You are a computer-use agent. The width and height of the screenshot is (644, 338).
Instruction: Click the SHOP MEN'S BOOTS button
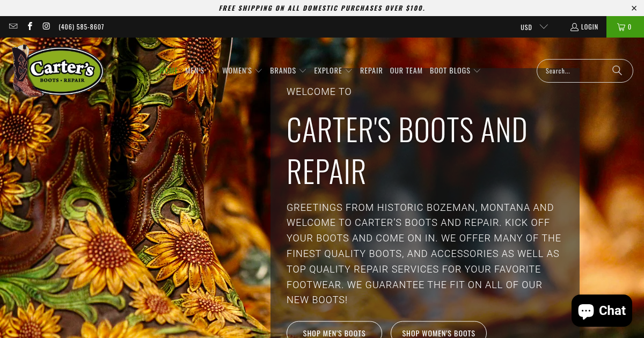pos(334,333)
